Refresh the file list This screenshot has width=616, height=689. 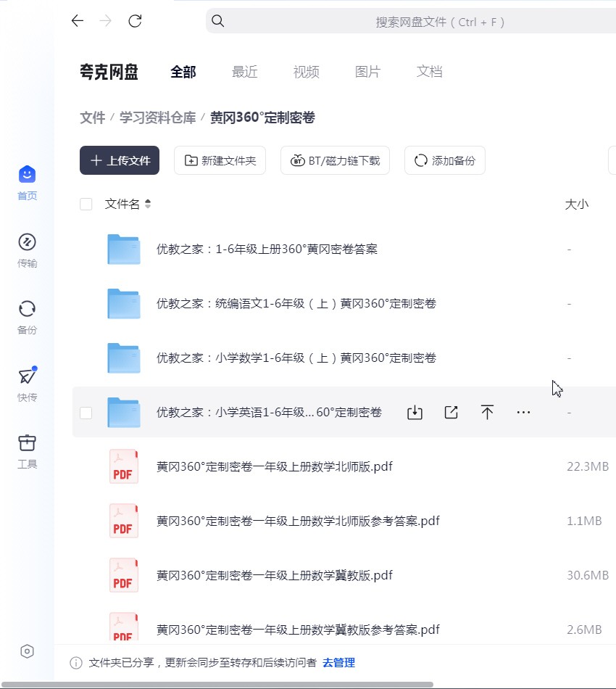point(135,20)
